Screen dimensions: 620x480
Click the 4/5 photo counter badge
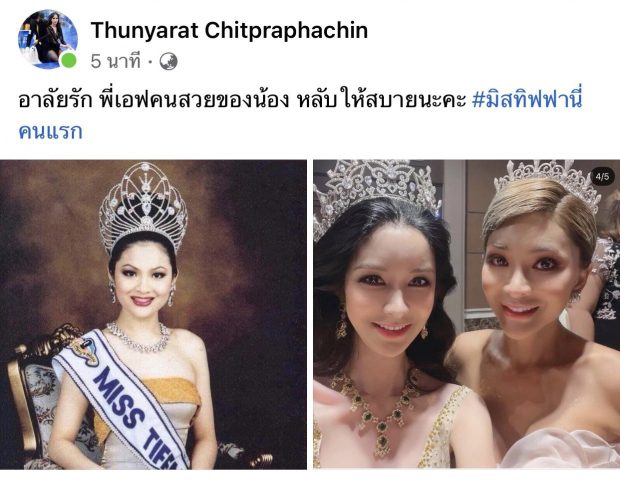[x=602, y=176]
